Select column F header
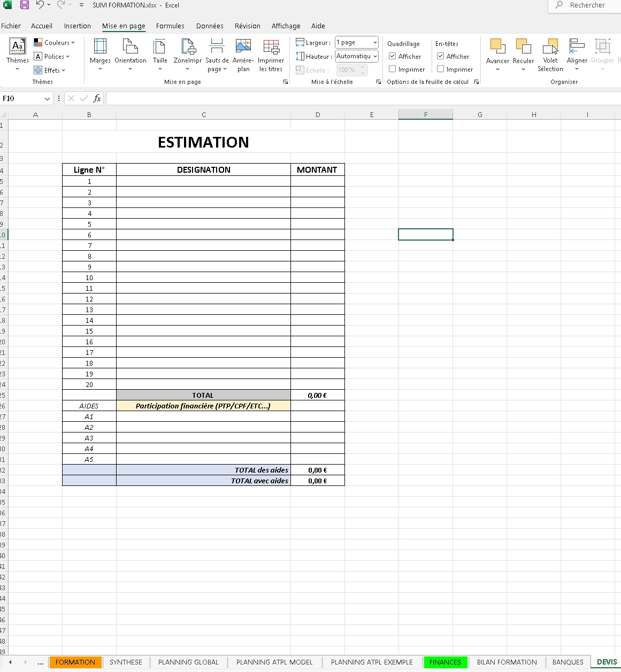 (426, 114)
